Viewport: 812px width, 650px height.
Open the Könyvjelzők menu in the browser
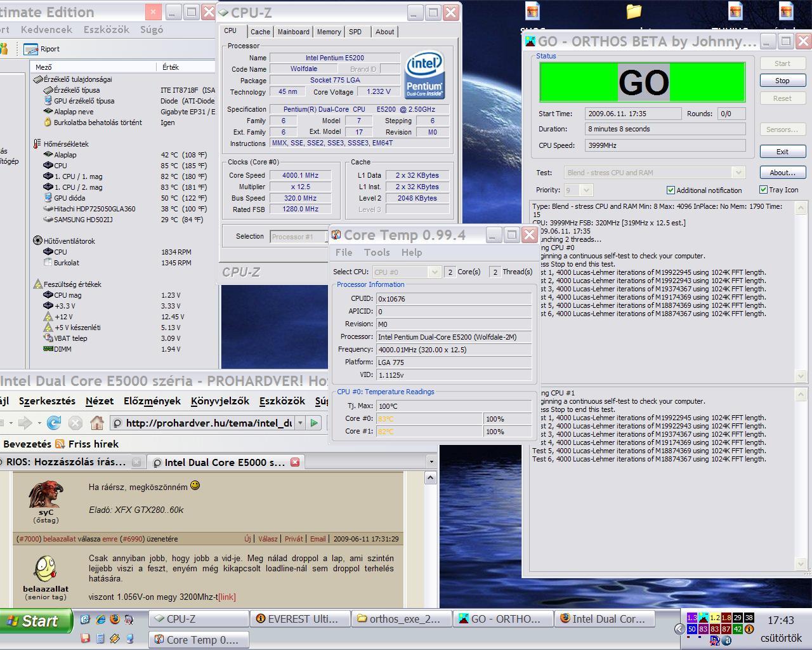click(220, 401)
